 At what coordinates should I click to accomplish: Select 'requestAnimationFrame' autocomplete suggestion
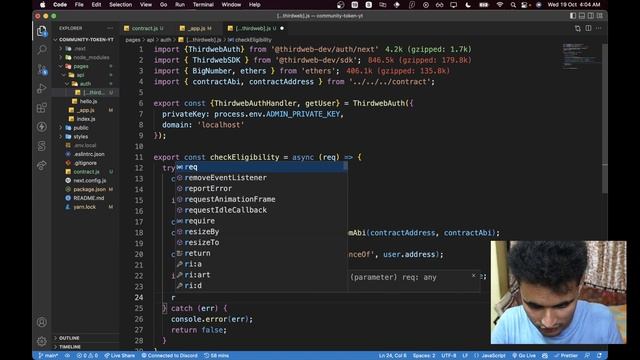click(261, 199)
